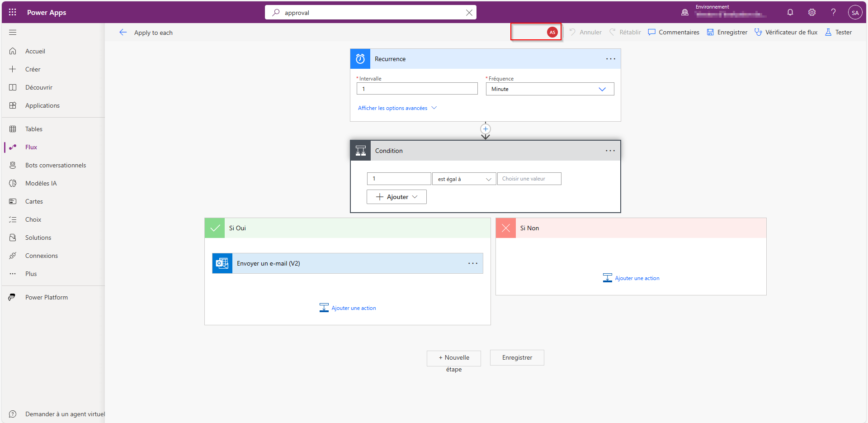Go to Accueil in the sidebar
The width and height of the screenshot is (868, 423).
53,51
